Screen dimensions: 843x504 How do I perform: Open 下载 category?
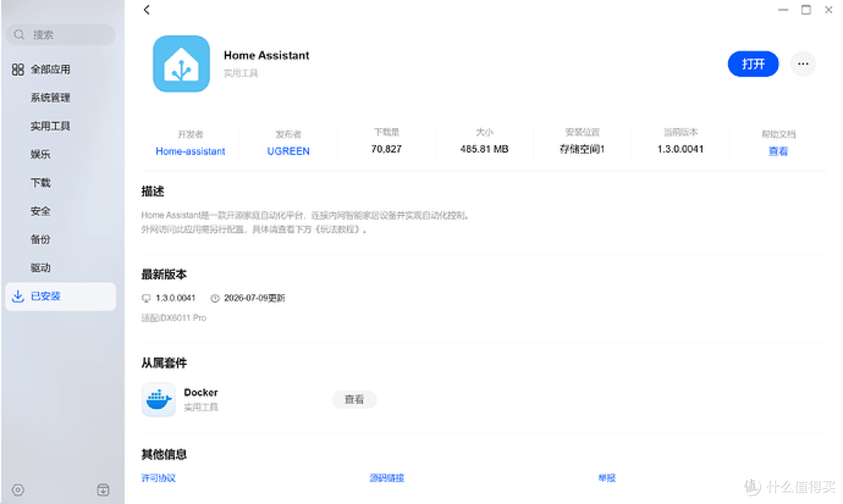pos(41,183)
